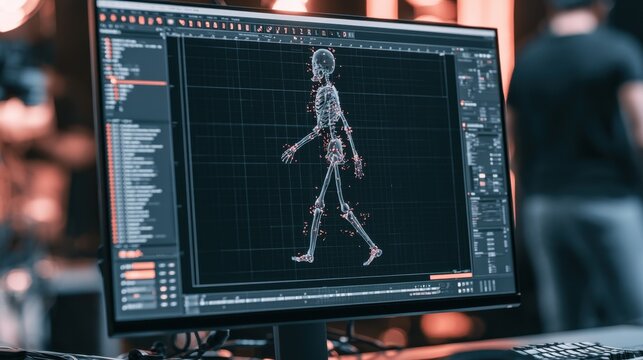643x360 pixels.
Task: Expand the lower orange-marked section in right panel
Action: point(464,125)
